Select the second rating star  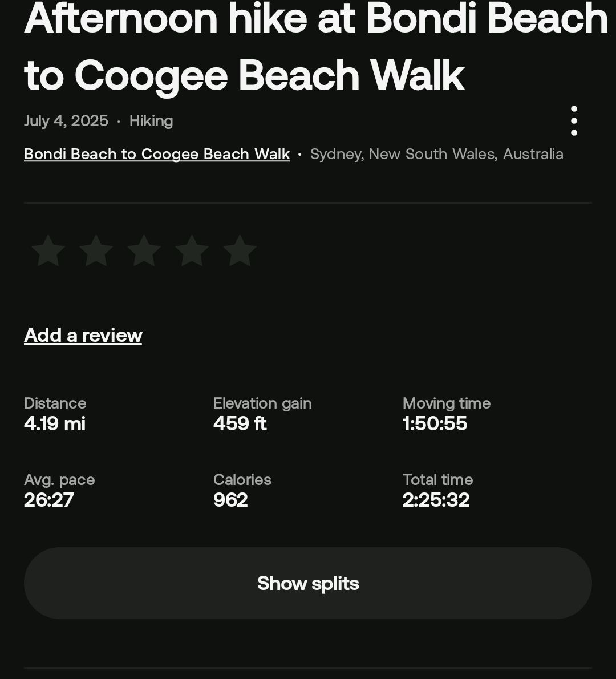click(96, 250)
